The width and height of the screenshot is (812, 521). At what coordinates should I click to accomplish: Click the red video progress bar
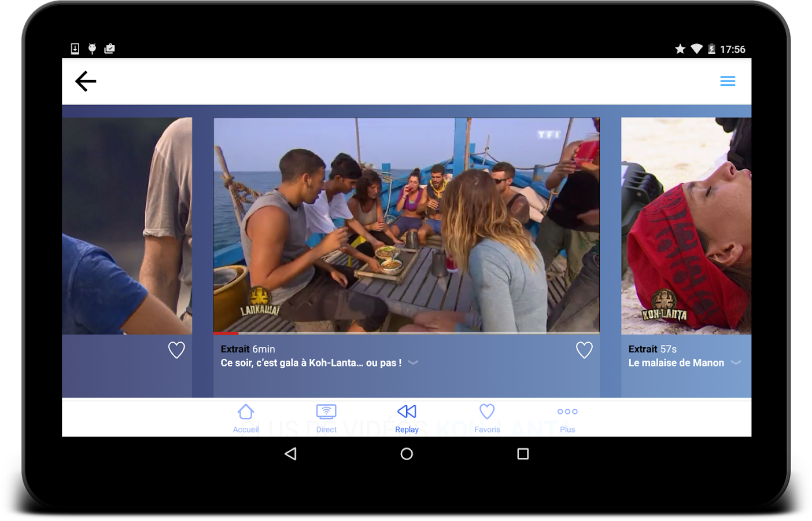click(226, 333)
